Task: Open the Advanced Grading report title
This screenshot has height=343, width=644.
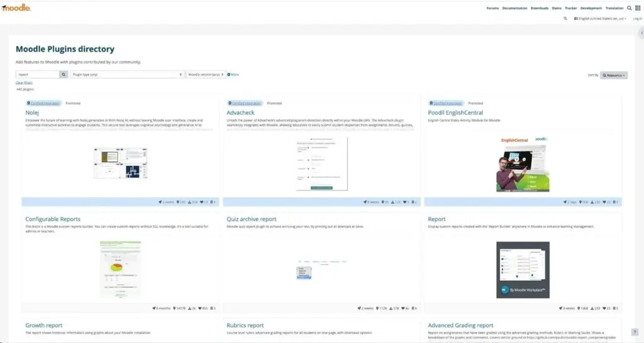Action: [460, 325]
